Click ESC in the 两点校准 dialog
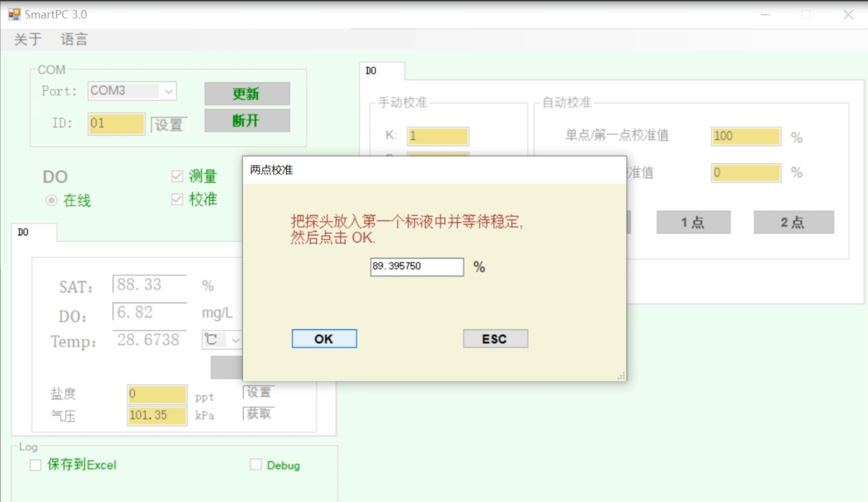868x502 pixels. coord(496,339)
